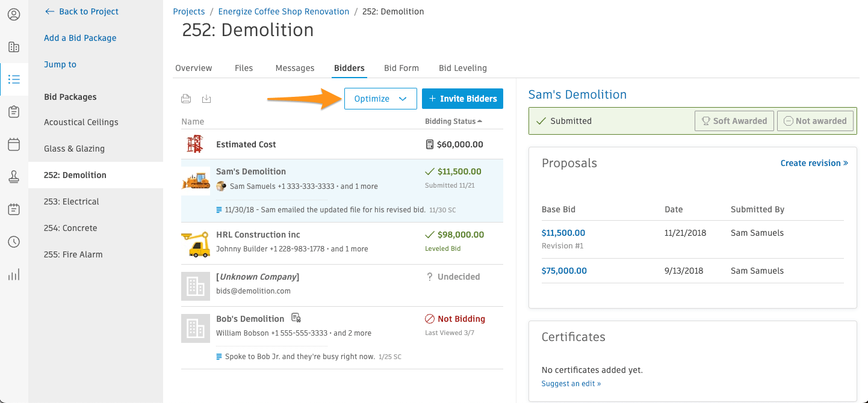Switch to the Overview tab

click(194, 68)
